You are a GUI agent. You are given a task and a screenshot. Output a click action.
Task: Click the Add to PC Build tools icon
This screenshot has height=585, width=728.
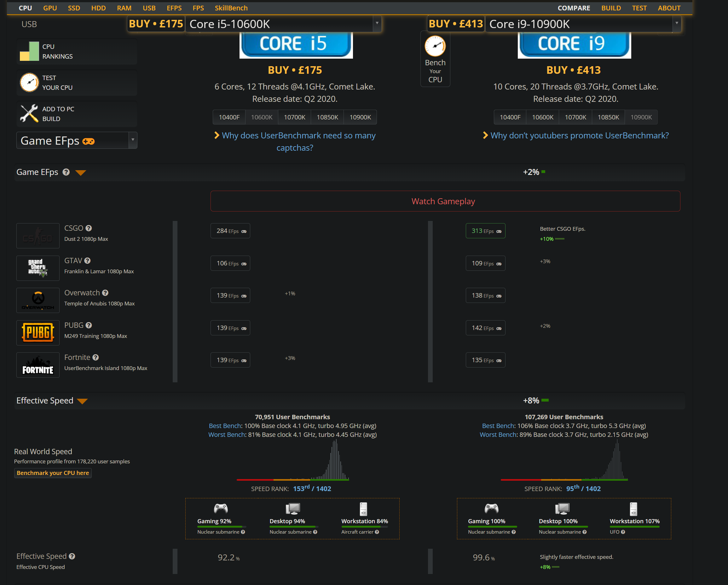point(29,113)
